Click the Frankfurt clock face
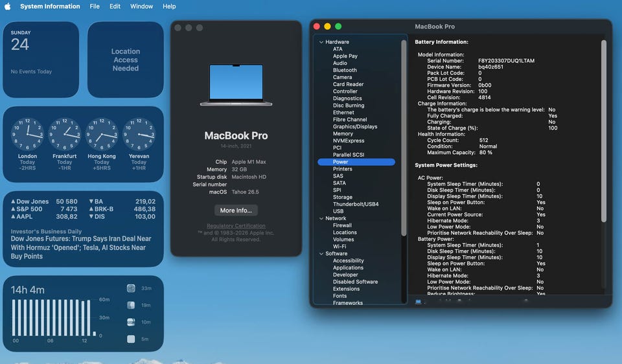Viewport: 622px width, 364px height. tap(65, 135)
